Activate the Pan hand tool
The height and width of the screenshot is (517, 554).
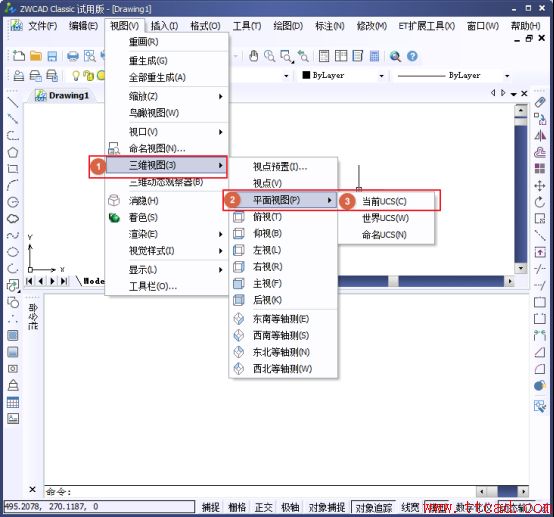coord(253,56)
